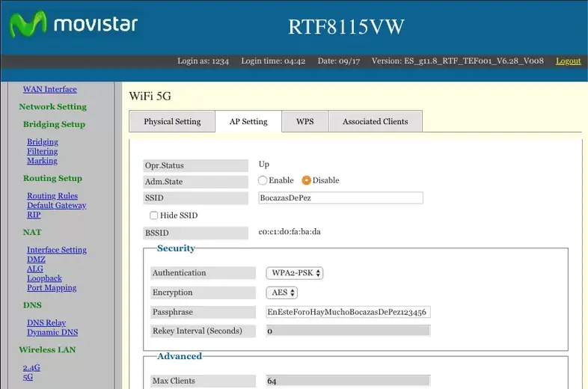The height and width of the screenshot is (389, 588).
Task: Open the Bridging link
Action: coord(43,142)
